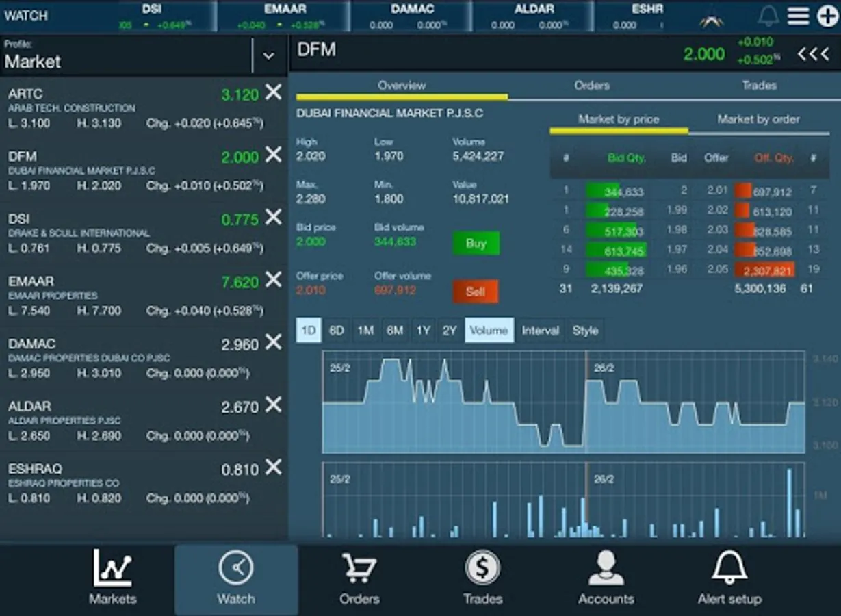Tap the DAMAC ticker in top watch bar
This screenshot has height=616, width=841.
tap(412, 16)
